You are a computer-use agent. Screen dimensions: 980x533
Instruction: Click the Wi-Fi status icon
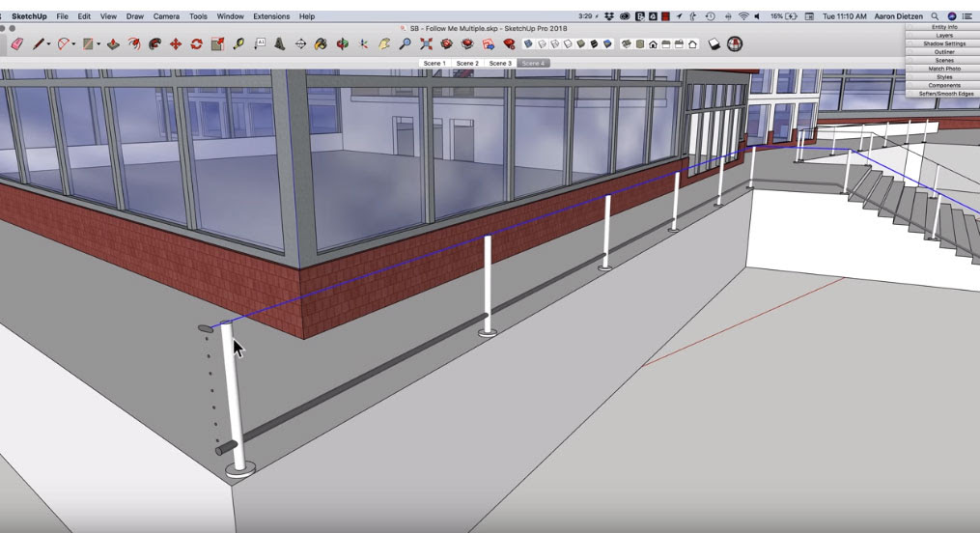click(743, 16)
